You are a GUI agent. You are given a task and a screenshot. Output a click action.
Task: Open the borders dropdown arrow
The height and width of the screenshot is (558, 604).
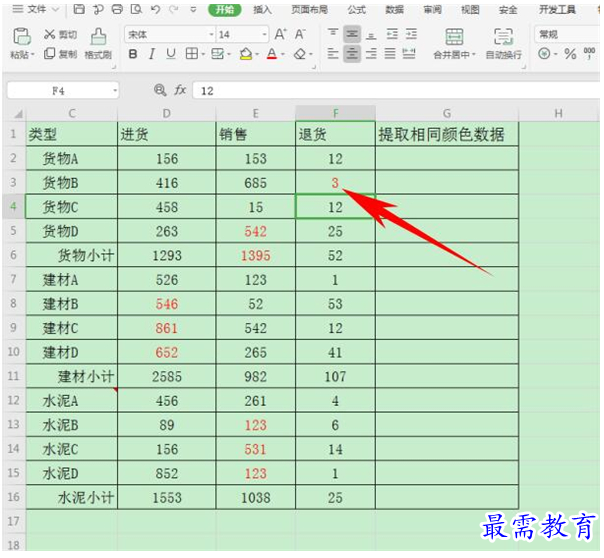pos(203,54)
